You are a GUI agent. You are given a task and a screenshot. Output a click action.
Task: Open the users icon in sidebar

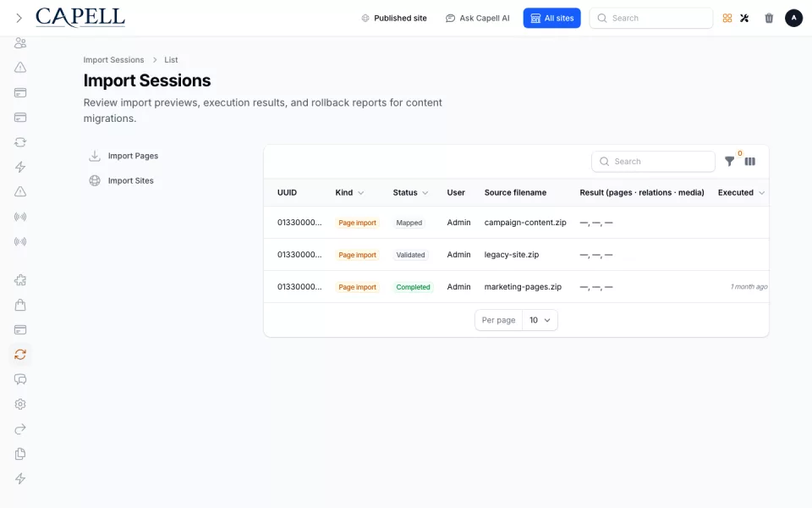(20, 43)
